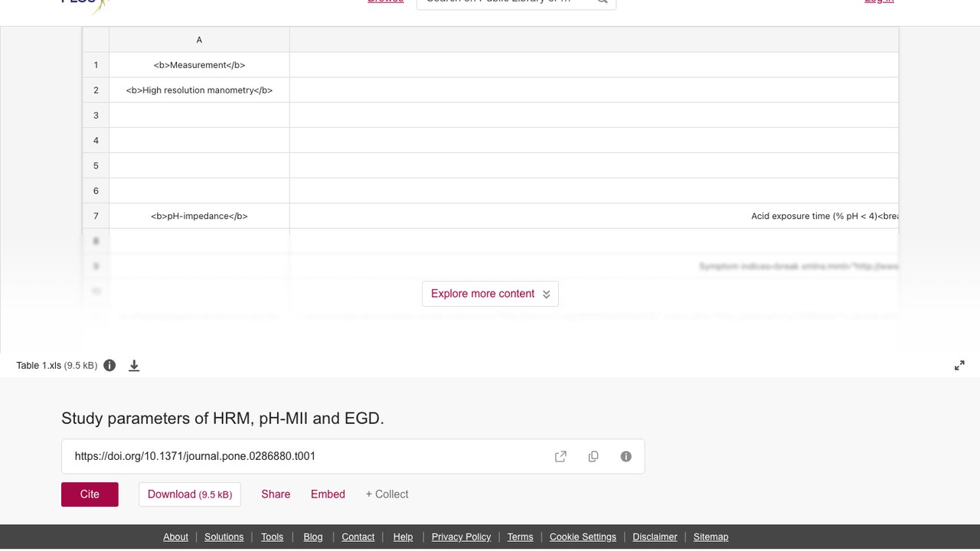Open the table preview in fullscreen
980x551 pixels.
point(959,366)
